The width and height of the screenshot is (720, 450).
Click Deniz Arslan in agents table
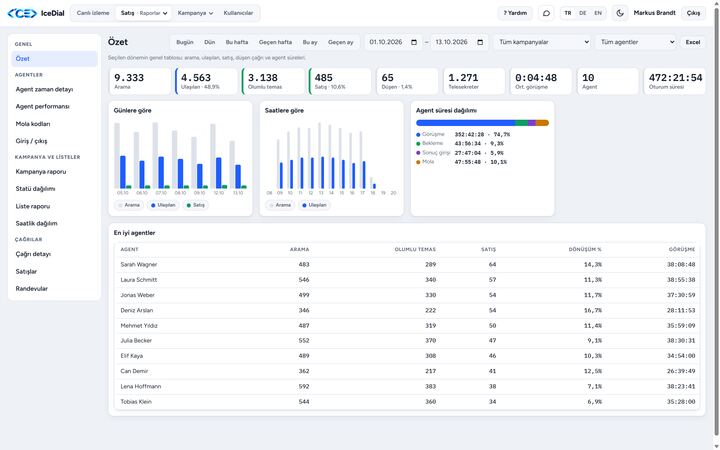pos(137,310)
